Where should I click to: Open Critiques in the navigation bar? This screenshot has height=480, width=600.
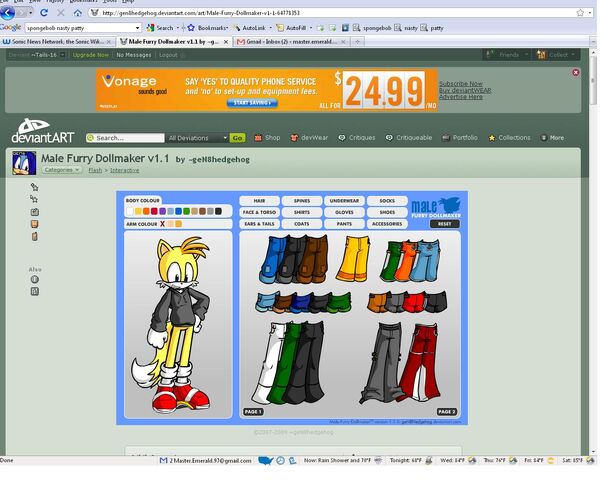(x=357, y=138)
